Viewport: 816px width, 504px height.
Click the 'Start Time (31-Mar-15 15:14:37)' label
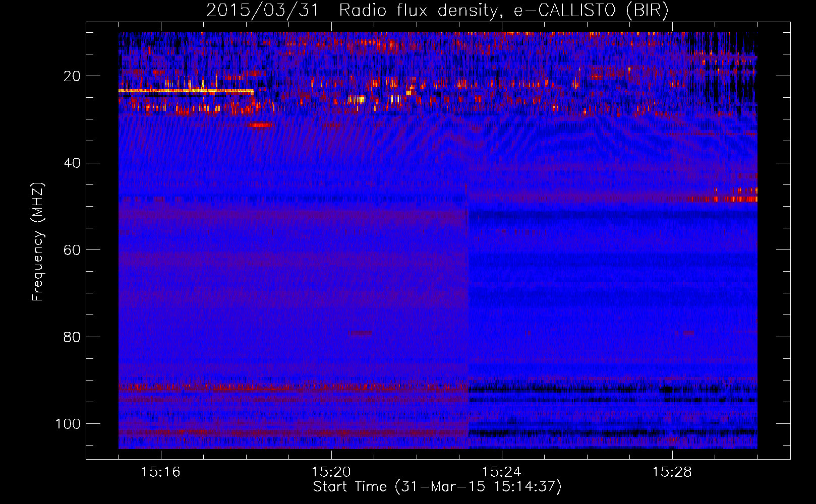coord(437,487)
